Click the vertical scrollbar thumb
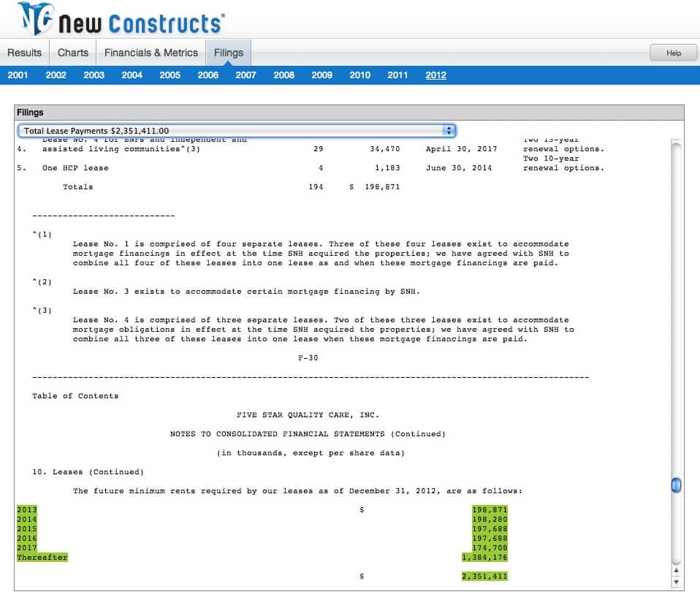 click(677, 484)
